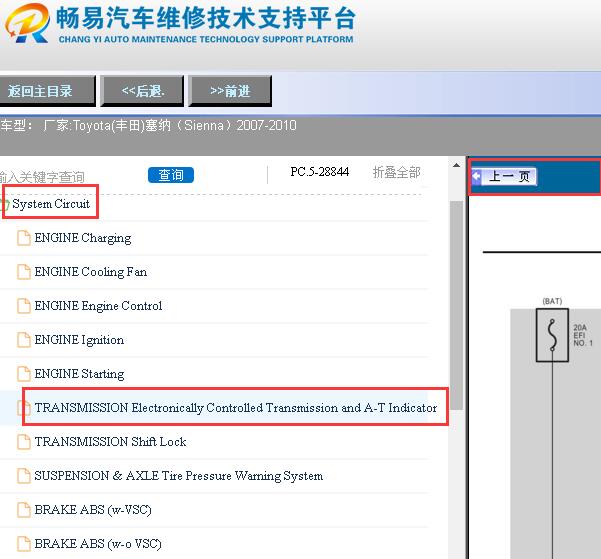Click the PC.5-28844 code text
The width and height of the screenshot is (601, 559).
tap(320, 172)
